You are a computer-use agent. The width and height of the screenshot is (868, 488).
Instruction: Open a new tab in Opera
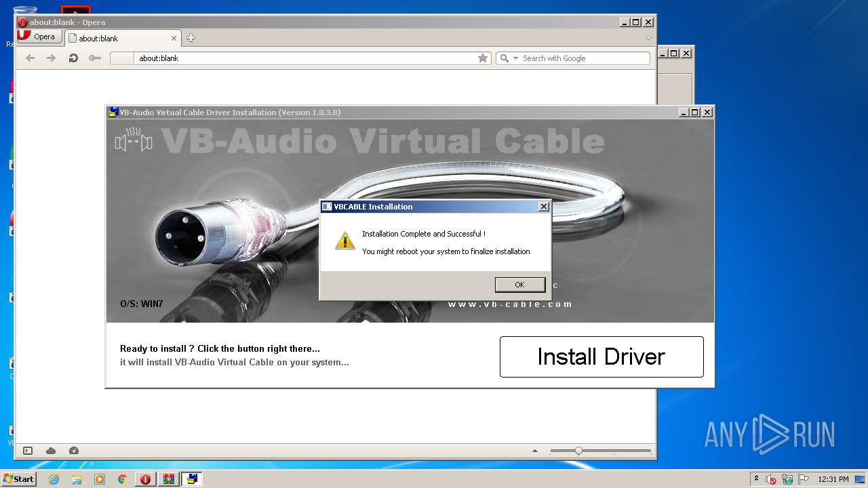[x=191, y=38]
